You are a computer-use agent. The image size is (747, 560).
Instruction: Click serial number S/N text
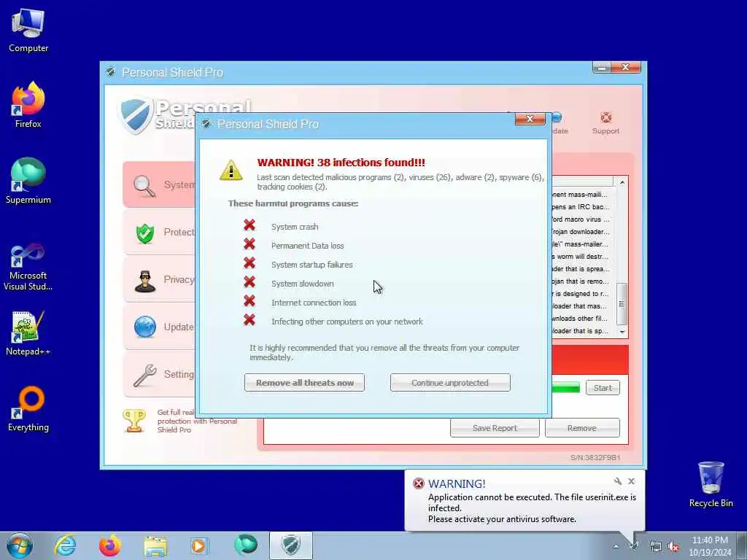pyautogui.click(x=595, y=458)
